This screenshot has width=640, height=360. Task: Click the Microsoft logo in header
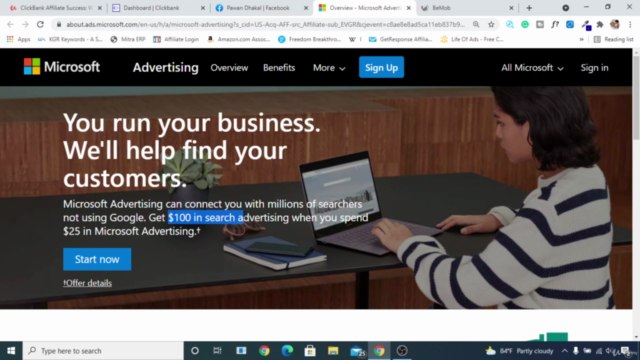pyautogui.click(x=62, y=67)
